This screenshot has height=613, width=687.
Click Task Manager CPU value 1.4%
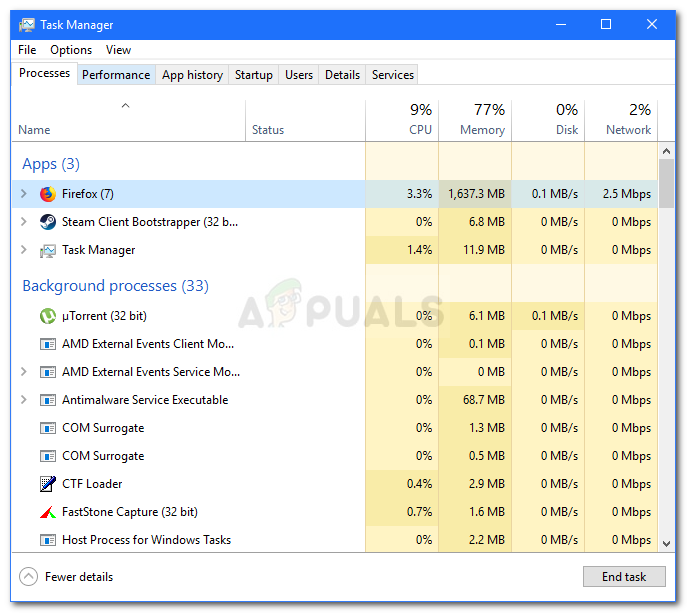pyautogui.click(x=419, y=250)
